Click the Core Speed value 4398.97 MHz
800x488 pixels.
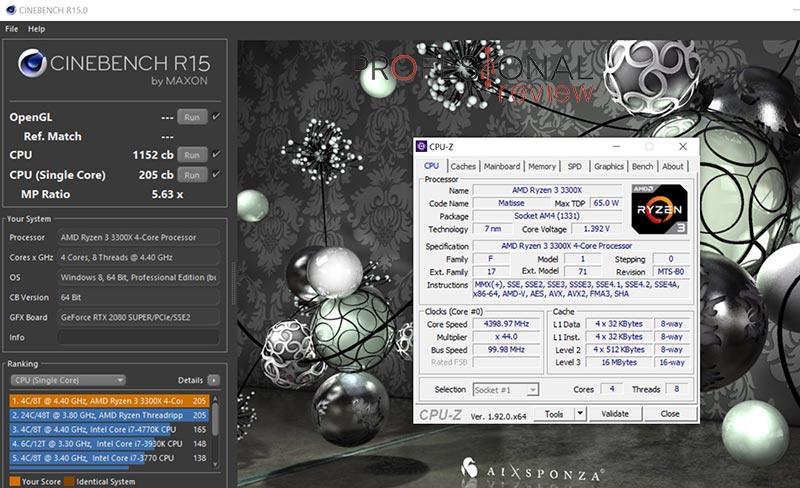pyautogui.click(x=506, y=324)
